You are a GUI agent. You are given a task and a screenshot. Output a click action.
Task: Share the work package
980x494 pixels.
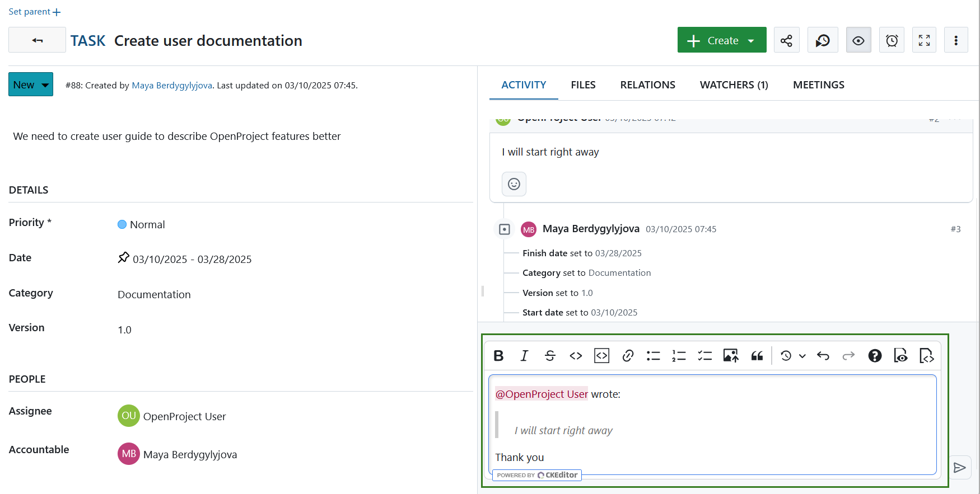786,40
